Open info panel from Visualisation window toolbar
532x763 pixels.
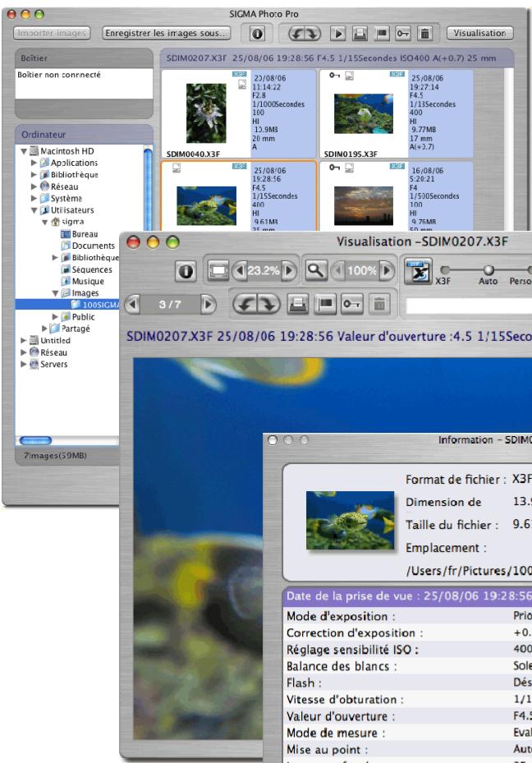(186, 271)
